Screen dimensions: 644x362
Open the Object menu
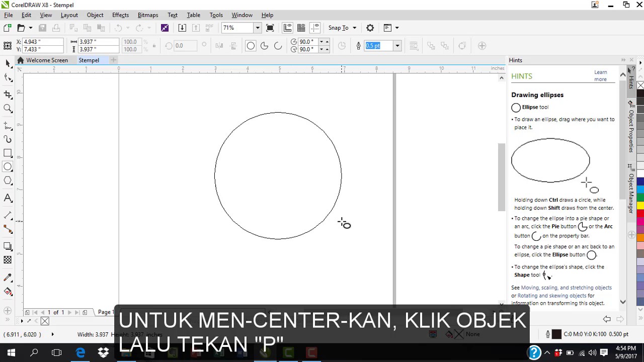click(95, 15)
